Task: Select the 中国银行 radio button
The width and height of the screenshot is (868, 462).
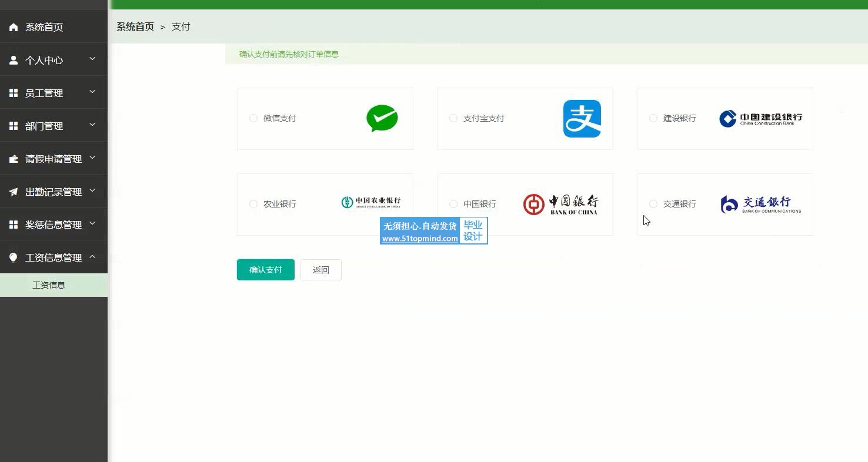Action: point(453,204)
